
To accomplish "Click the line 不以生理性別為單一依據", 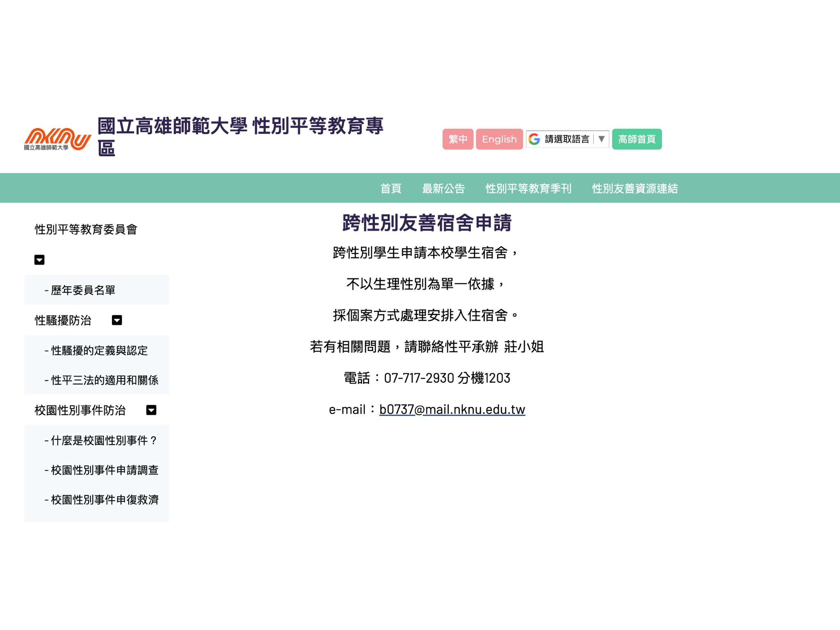I will click(x=420, y=284).
